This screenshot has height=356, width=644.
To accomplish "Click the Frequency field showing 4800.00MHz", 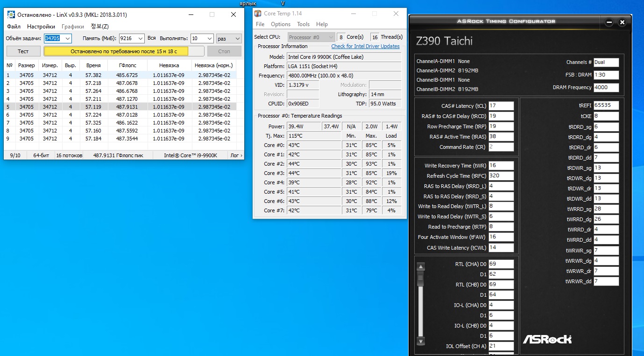I will (x=344, y=76).
